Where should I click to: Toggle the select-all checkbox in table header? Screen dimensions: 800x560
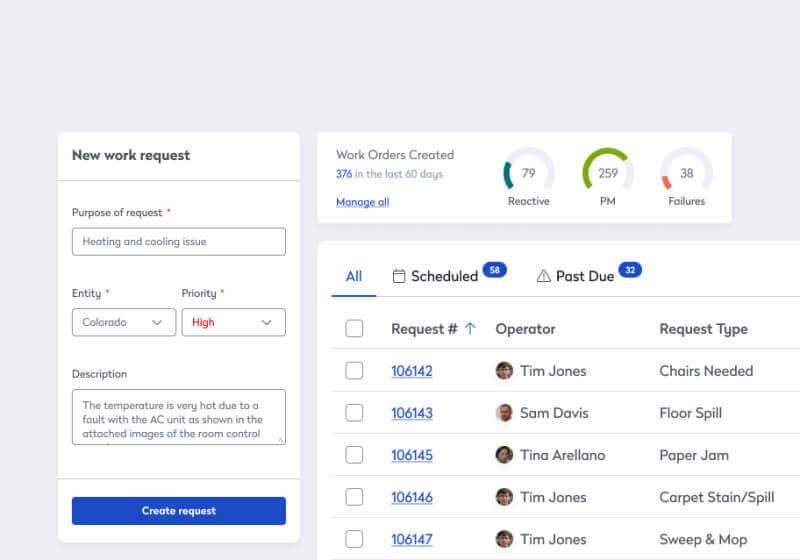click(354, 329)
